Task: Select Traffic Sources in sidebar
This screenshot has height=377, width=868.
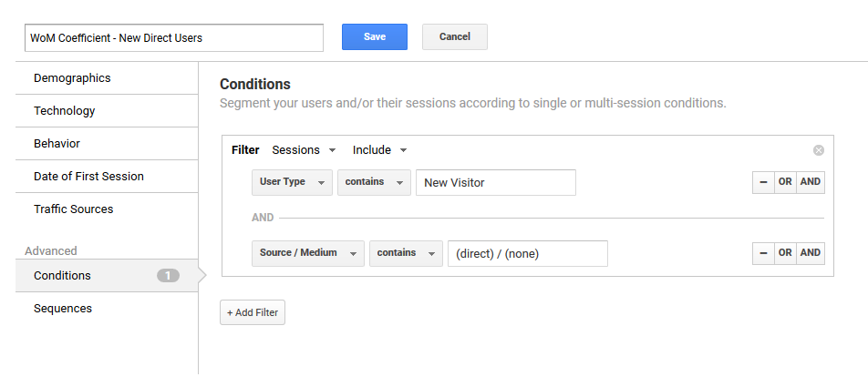Action: point(74,209)
